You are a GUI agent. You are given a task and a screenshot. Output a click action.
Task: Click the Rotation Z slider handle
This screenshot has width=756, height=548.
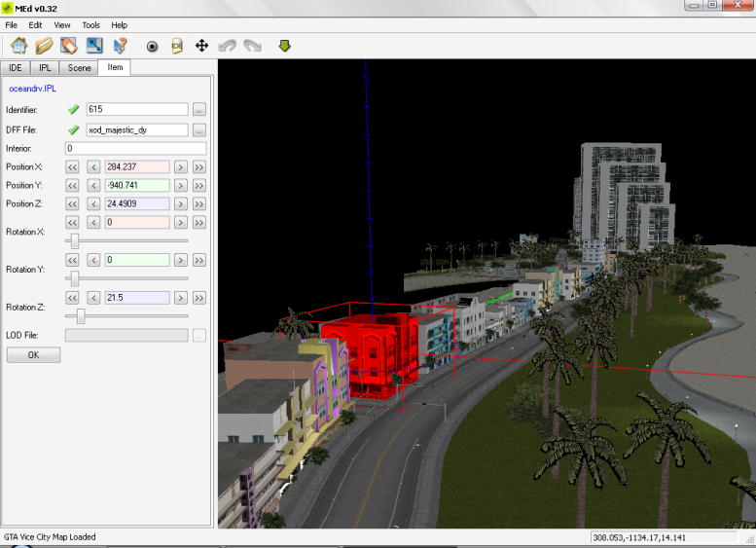pyautogui.click(x=81, y=315)
